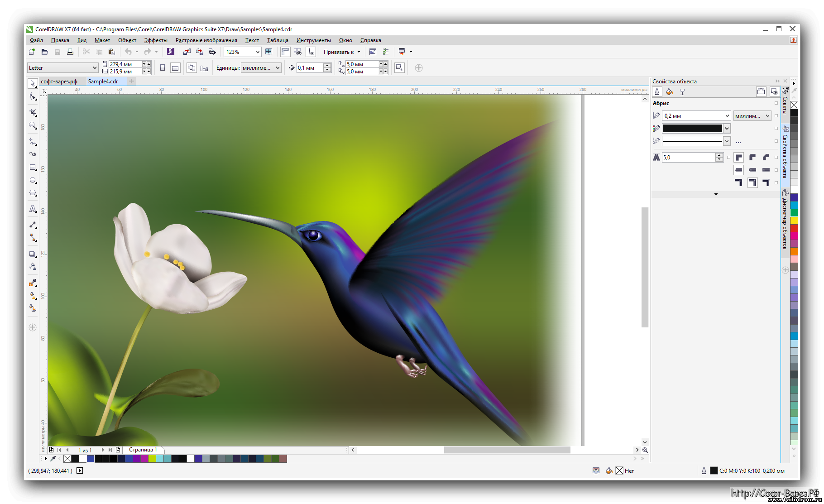
Task: Open the outline color dropdown
Action: [727, 129]
